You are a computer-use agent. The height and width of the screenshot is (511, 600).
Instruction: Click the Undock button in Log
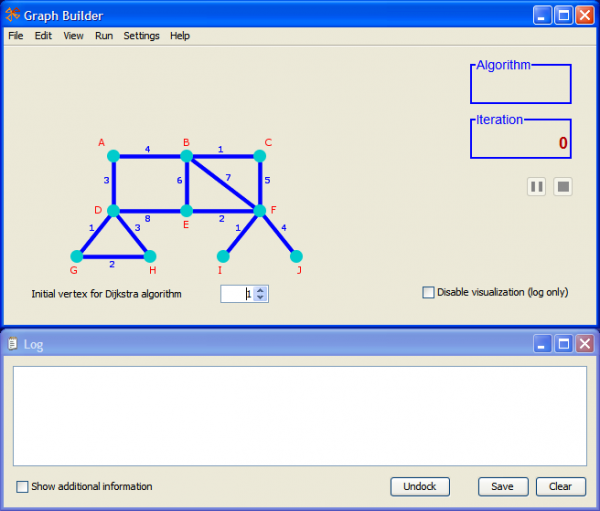tap(420, 487)
